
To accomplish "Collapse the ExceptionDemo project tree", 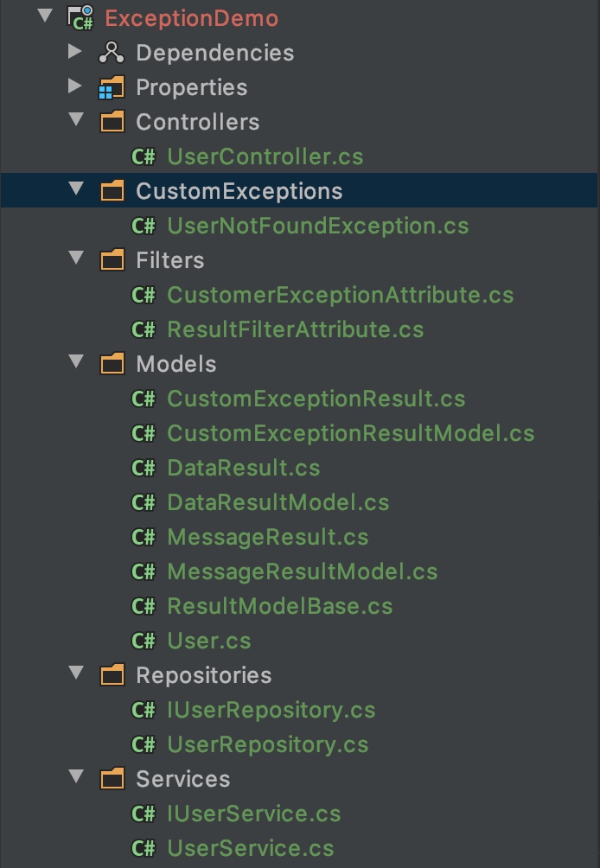I will click(45, 18).
